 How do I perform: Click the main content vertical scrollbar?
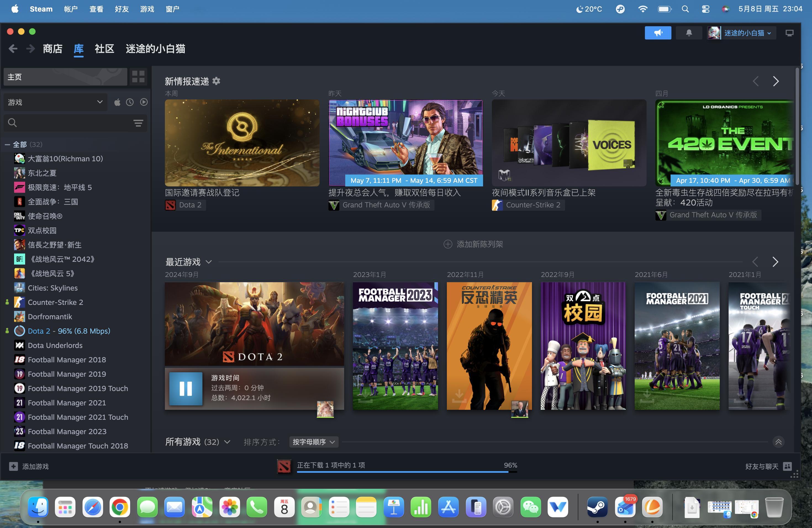coord(797,126)
